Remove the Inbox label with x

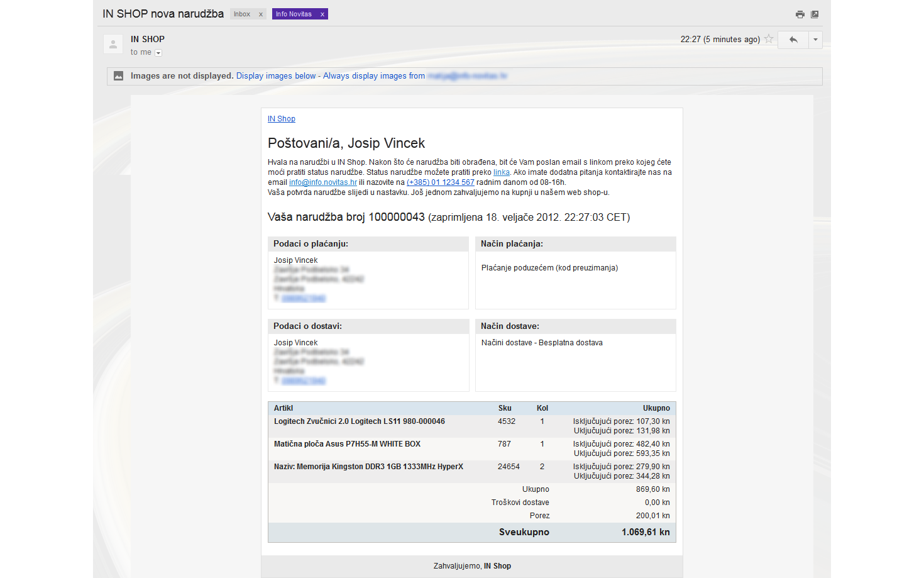(261, 14)
